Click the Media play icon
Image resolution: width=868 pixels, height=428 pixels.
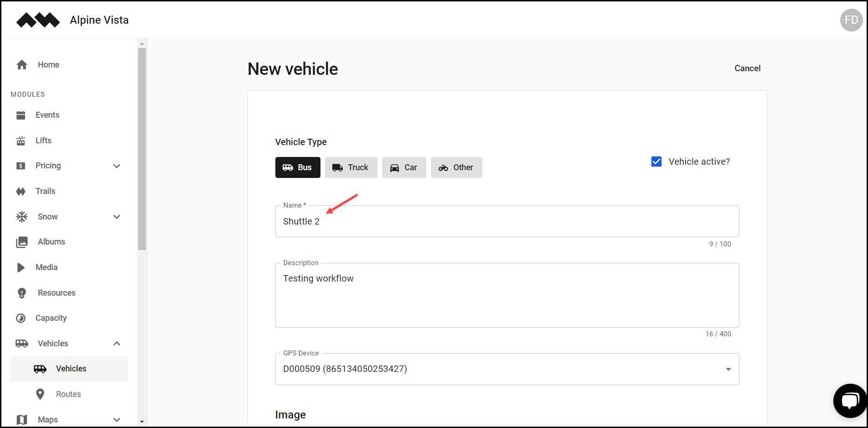click(x=21, y=267)
